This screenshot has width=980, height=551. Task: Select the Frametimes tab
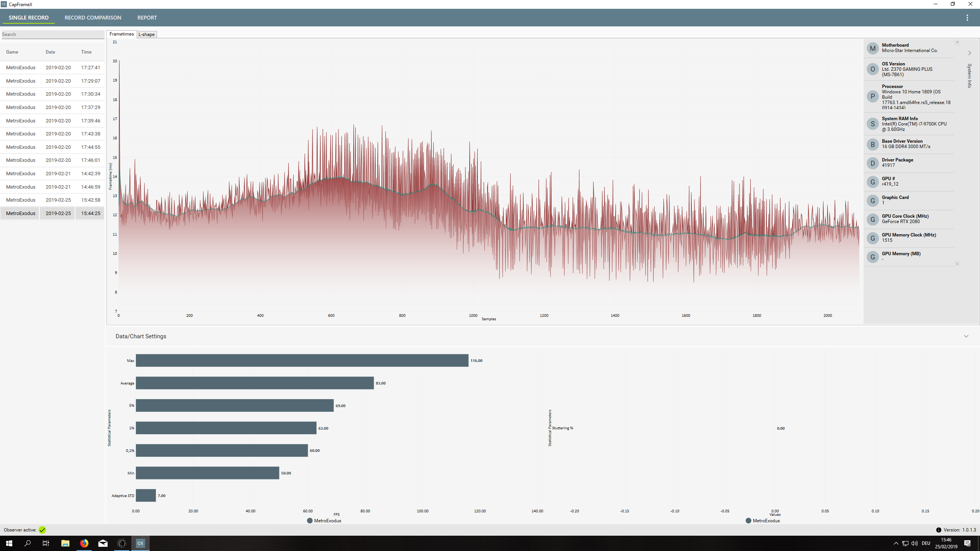[121, 34]
